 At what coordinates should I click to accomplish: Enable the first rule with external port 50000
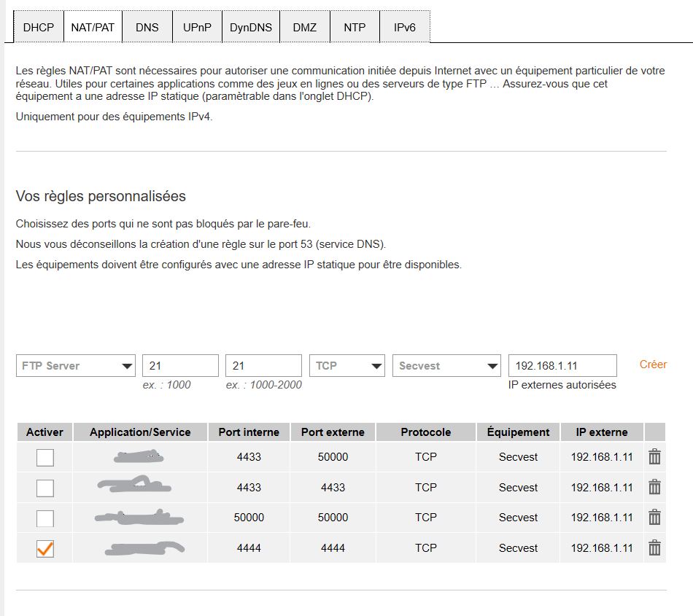point(45,458)
